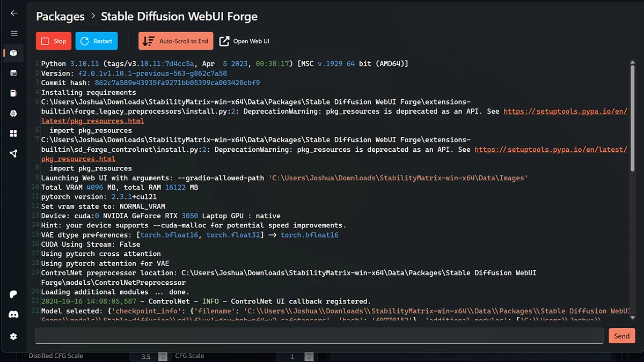644x362 pixels.
Task: Open Packages cube icon in sidebar
Action: [x=14, y=53]
